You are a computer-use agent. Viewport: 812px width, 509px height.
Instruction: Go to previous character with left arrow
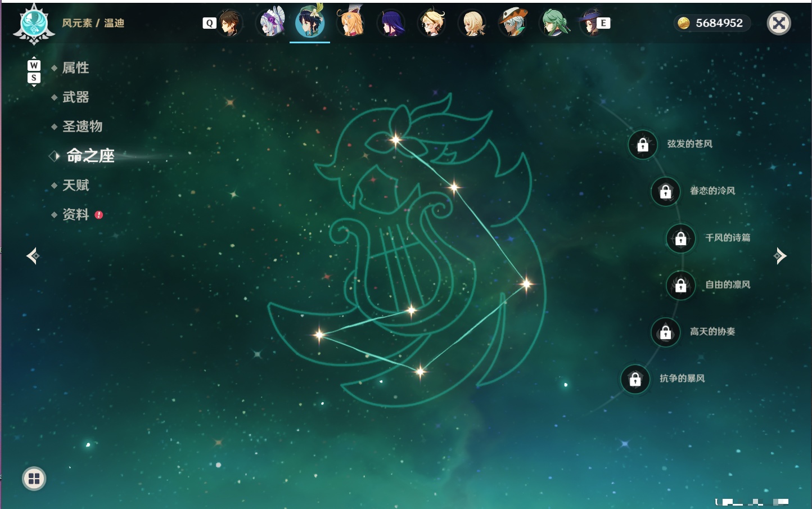pos(33,256)
